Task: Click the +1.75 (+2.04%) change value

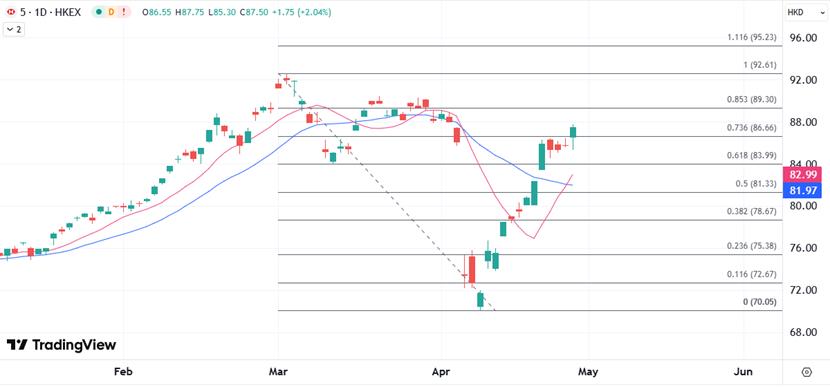Action: point(302,12)
